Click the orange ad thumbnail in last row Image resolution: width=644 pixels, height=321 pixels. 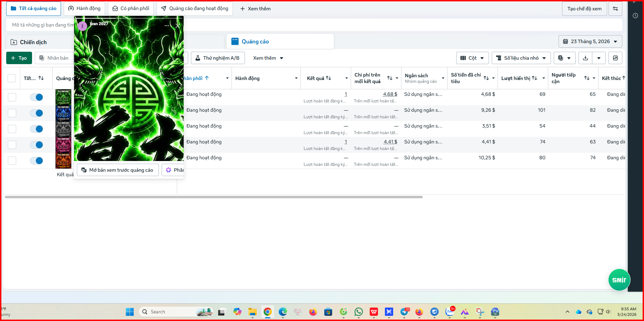(x=63, y=161)
